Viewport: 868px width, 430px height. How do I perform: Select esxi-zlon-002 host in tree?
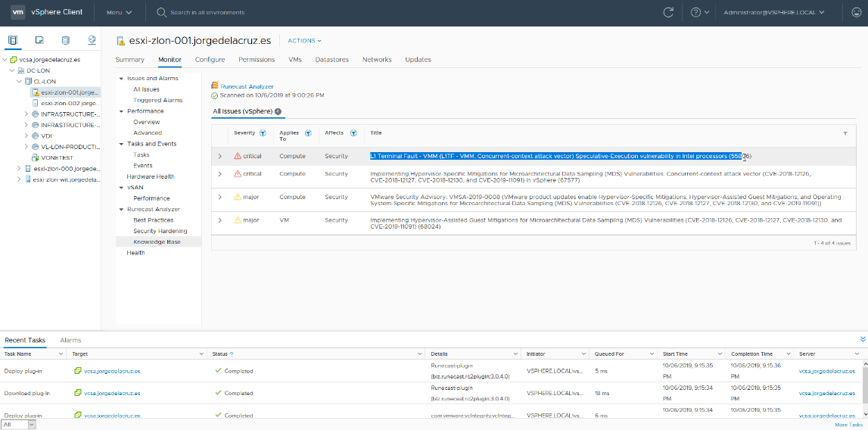70,103
